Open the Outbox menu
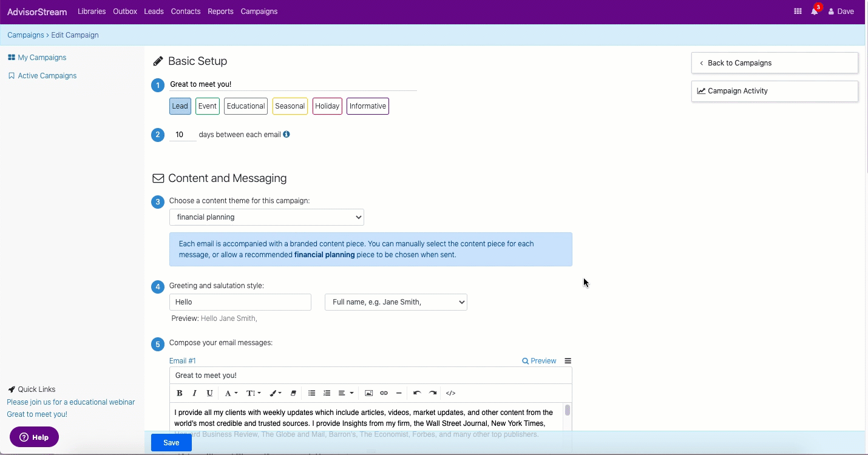This screenshot has width=868, height=455. tap(125, 12)
